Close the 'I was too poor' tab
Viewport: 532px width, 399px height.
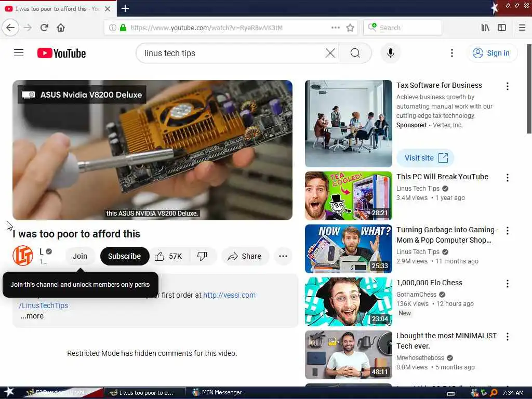pyautogui.click(x=108, y=9)
